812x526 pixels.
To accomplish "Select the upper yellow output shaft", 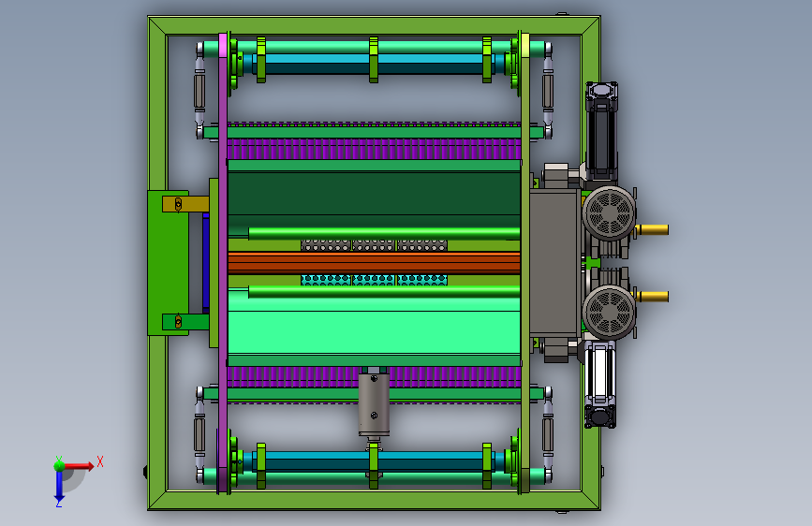I will click(x=654, y=229).
